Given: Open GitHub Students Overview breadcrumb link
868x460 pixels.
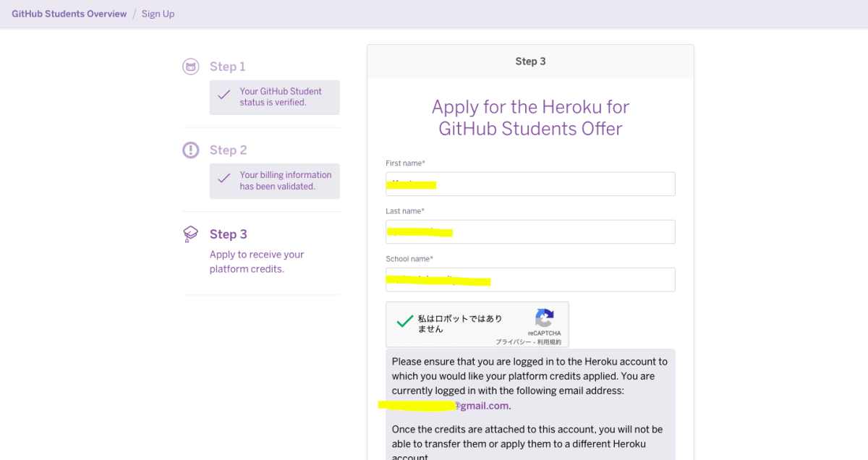Looking at the screenshot, I should point(69,14).
